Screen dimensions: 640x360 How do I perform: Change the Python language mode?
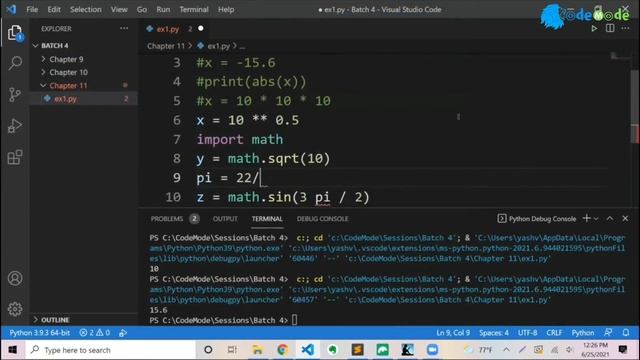582,333
